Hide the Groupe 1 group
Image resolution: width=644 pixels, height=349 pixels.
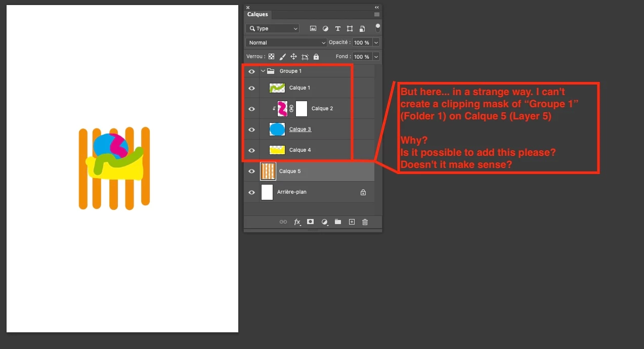point(251,71)
